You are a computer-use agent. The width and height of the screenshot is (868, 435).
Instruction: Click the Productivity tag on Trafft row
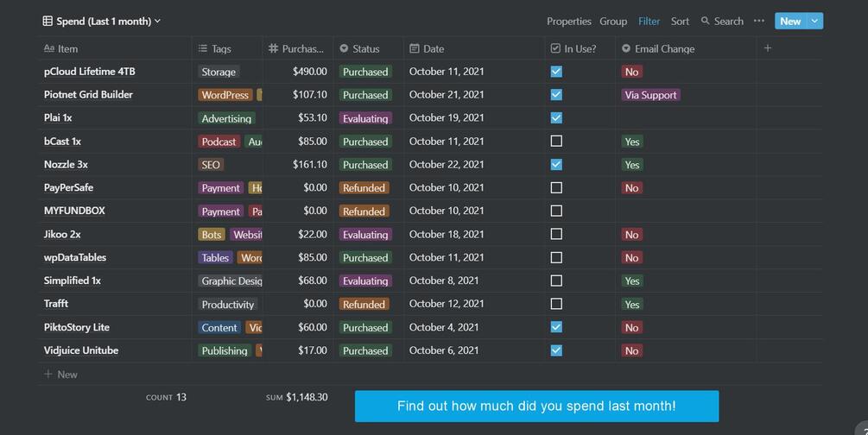[227, 305]
